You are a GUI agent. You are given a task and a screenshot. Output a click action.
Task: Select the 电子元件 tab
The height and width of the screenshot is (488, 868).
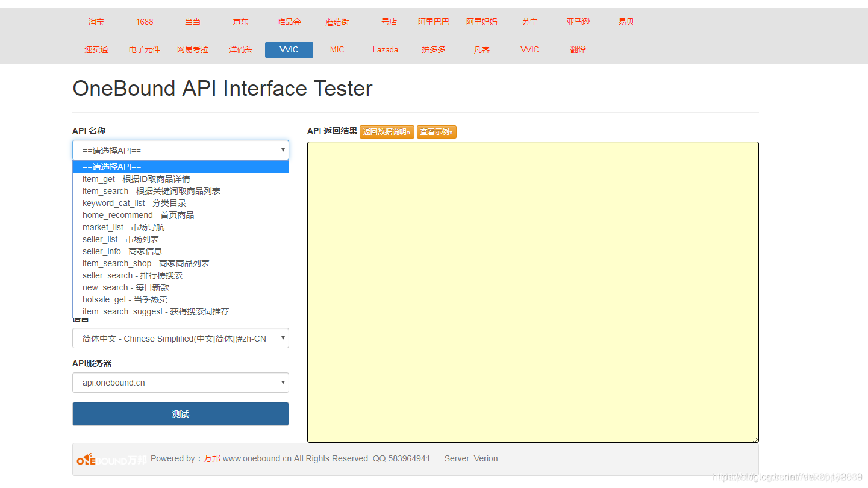coord(145,50)
